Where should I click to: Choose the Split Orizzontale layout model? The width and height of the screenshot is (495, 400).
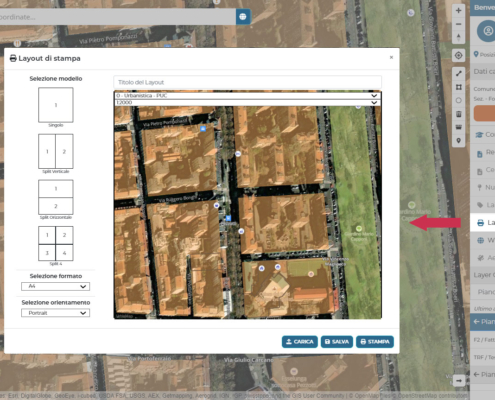point(56,197)
